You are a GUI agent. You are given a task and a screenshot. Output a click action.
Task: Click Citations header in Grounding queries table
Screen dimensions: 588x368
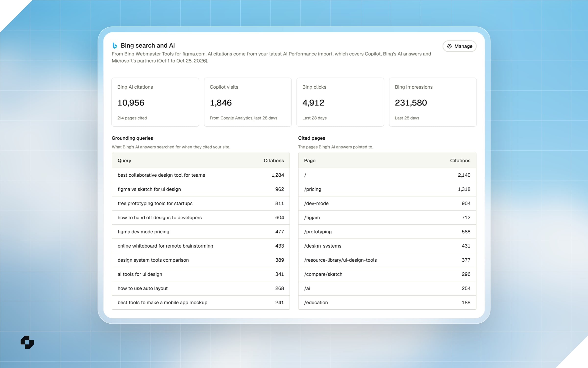(x=274, y=160)
